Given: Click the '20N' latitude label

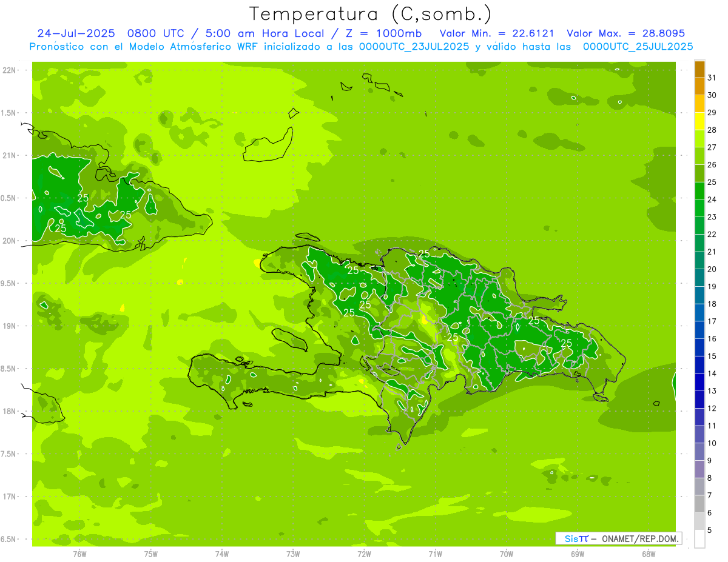Looking at the screenshot, I should click(8, 241).
